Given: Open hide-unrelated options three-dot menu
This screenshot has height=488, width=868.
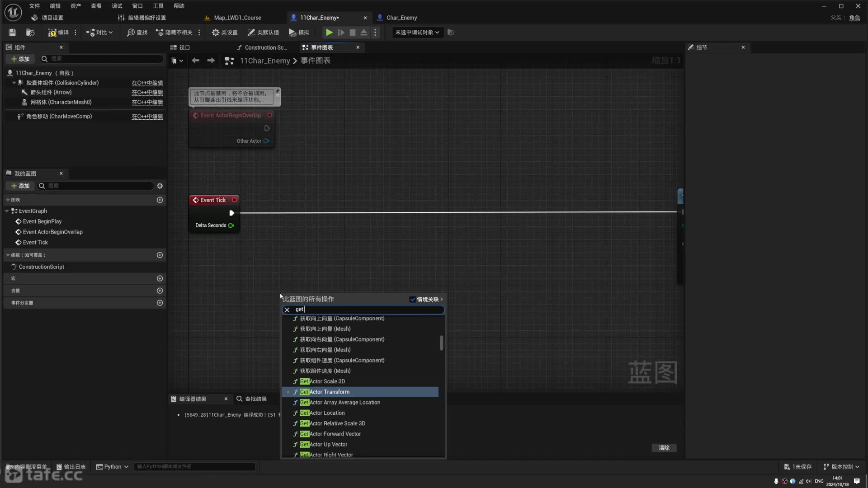Looking at the screenshot, I should click(199, 32).
